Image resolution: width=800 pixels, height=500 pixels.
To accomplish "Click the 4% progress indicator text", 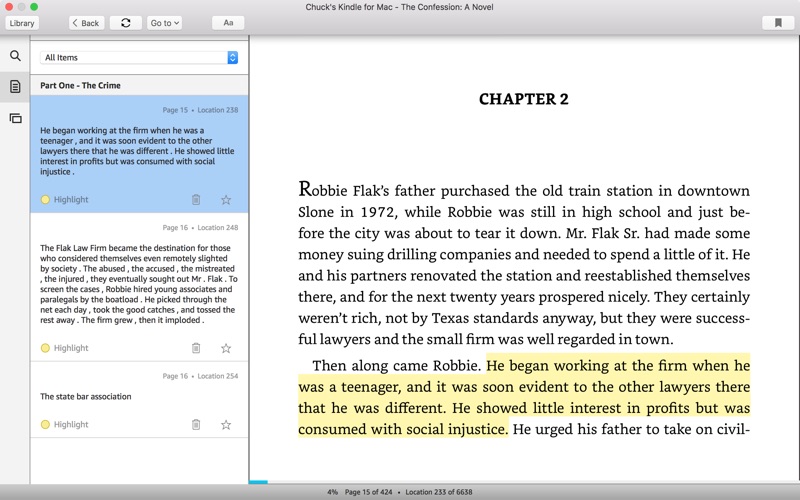I will [x=333, y=492].
